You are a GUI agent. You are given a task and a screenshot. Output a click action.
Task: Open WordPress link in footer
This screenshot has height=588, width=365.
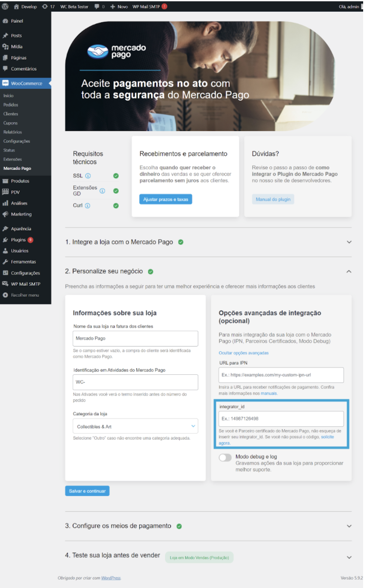111,578
